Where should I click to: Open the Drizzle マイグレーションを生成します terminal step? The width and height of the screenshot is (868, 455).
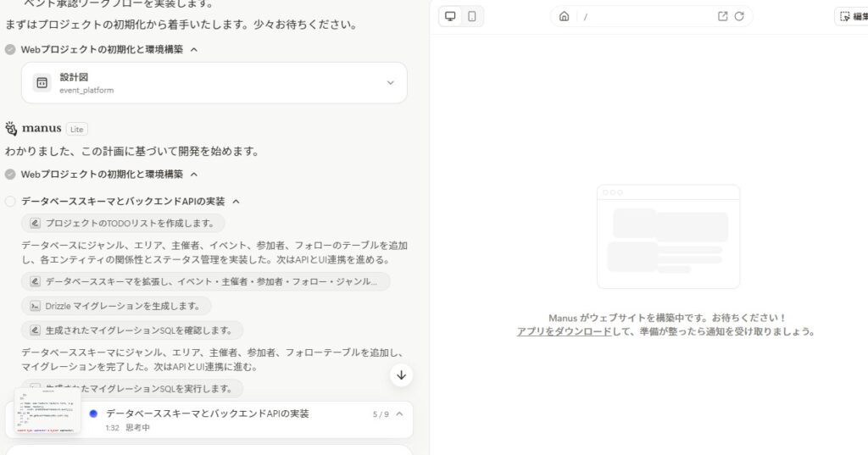pyautogui.click(x=116, y=306)
